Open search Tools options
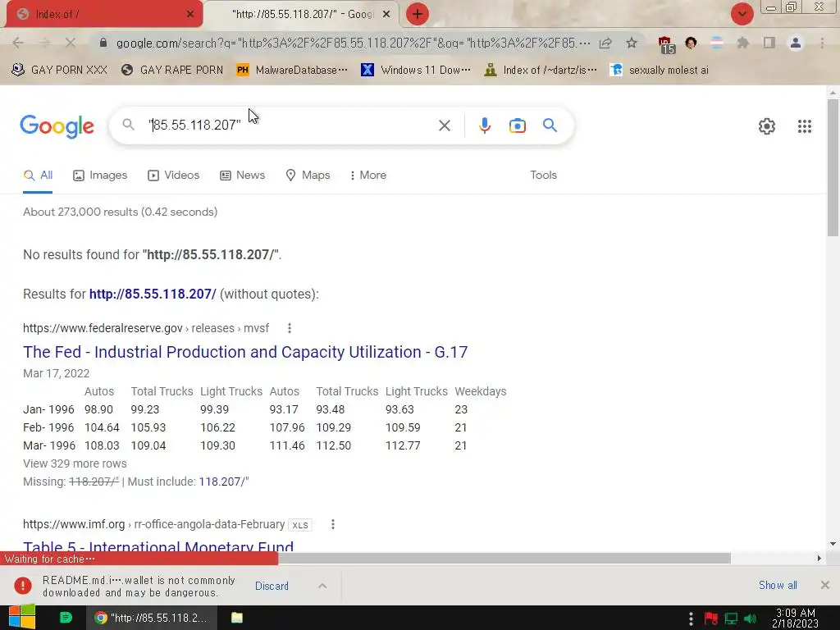The width and height of the screenshot is (840, 630). click(543, 176)
